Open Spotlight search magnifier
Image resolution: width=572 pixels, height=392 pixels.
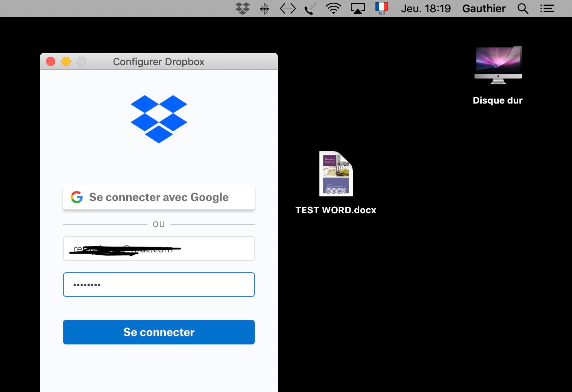(x=523, y=8)
